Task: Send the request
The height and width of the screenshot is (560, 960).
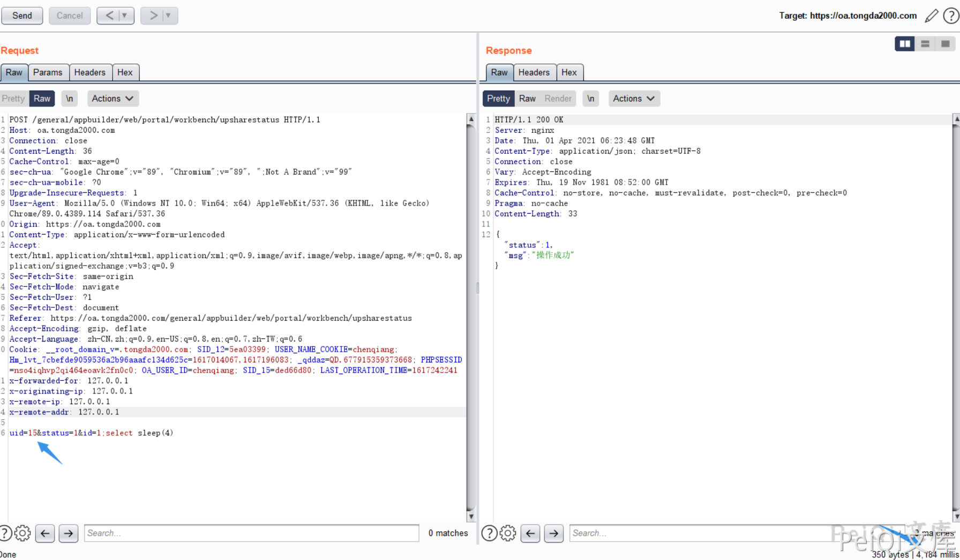Action: point(22,16)
